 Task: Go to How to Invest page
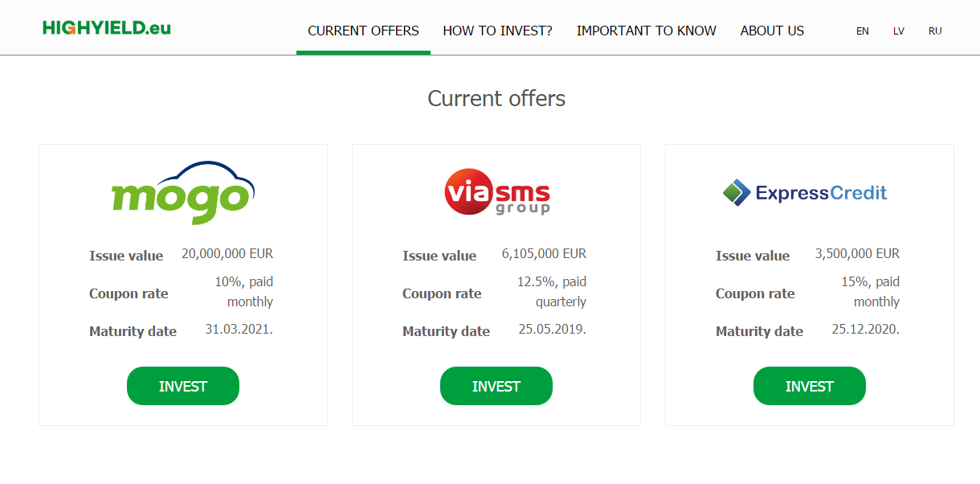[497, 31]
